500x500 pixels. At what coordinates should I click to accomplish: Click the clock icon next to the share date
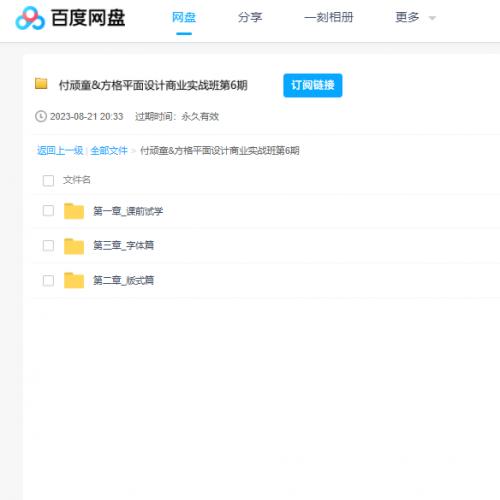tap(41, 116)
